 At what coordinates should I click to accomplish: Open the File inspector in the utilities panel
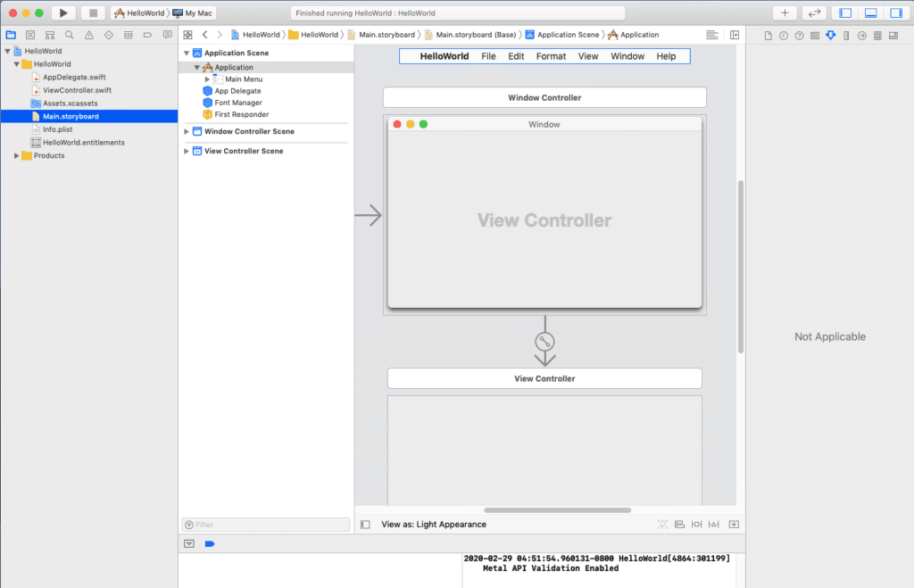[769, 34]
